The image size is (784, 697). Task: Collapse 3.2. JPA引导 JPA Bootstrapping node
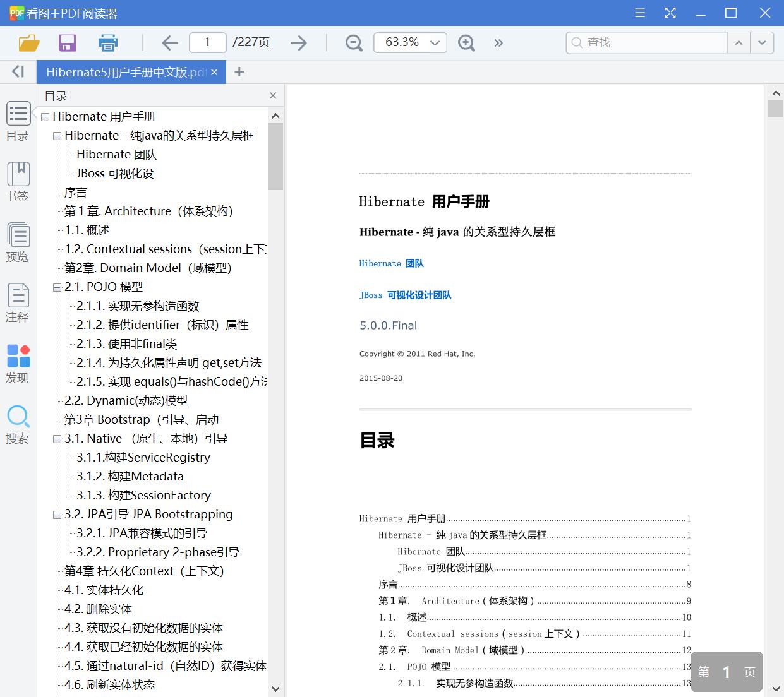pyautogui.click(x=57, y=515)
